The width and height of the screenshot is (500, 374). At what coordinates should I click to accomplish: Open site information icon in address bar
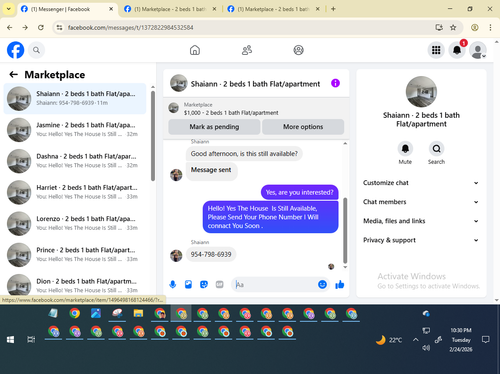click(x=59, y=27)
